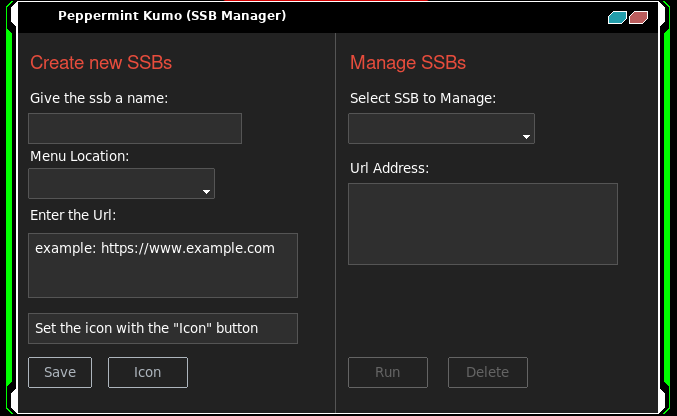
Task: Delete the selected SSB
Action: click(x=488, y=372)
